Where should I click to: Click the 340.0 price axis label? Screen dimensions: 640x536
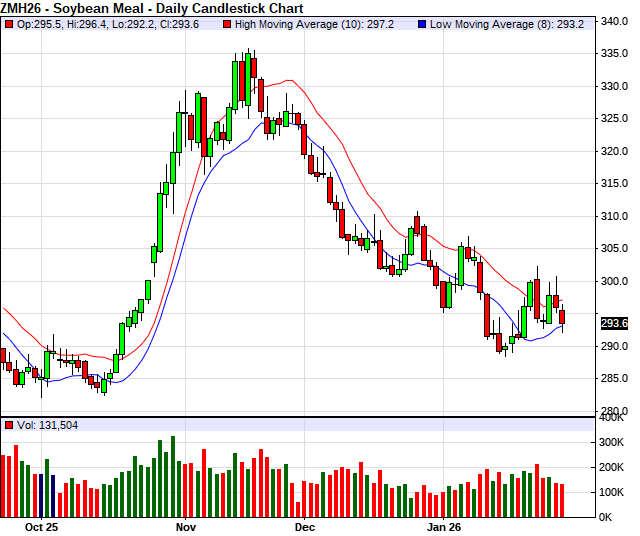coord(613,21)
